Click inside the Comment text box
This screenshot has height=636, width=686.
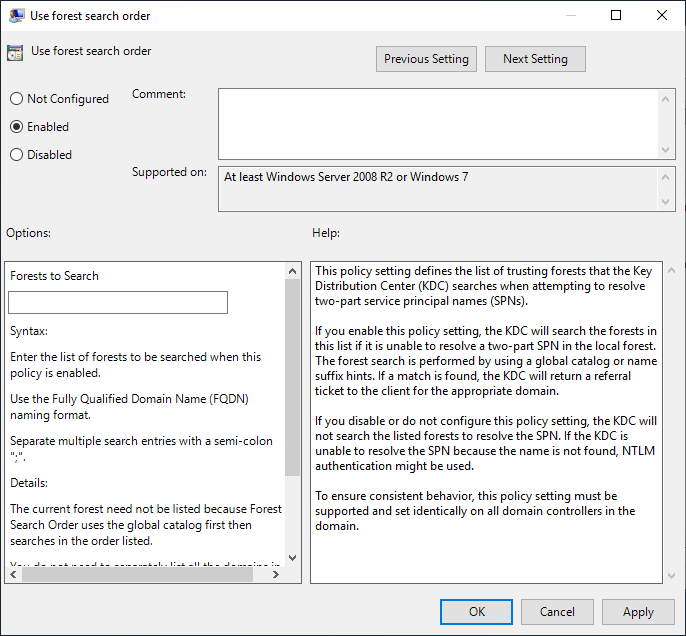438,123
